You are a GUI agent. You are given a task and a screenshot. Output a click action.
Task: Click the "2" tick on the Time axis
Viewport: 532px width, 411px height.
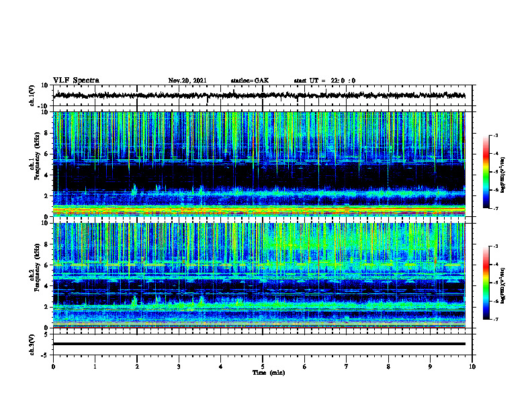(x=137, y=367)
